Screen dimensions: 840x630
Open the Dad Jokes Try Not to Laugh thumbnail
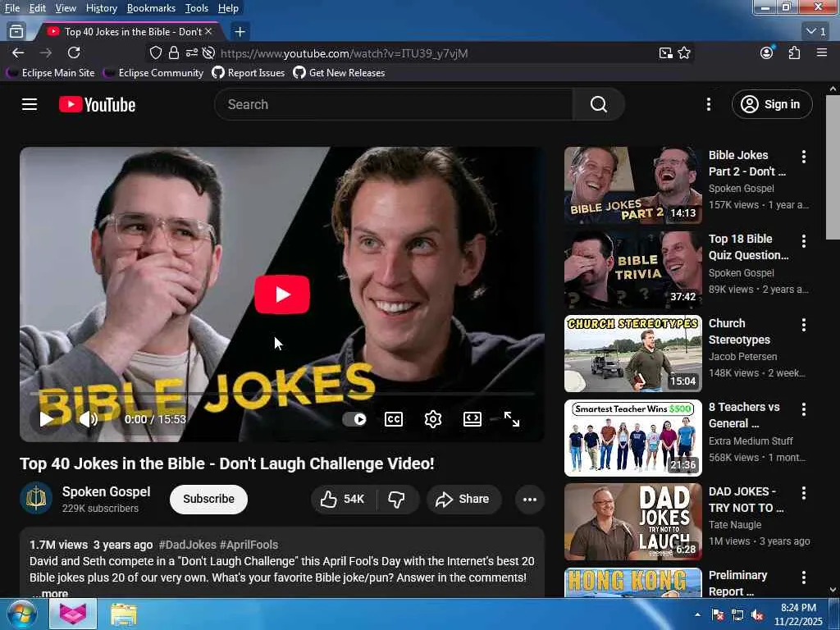pos(632,522)
